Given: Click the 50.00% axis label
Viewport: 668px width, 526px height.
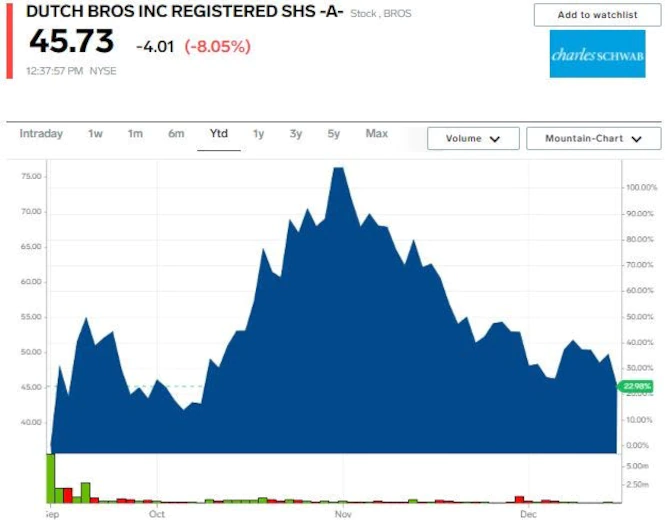Looking at the screenshot, I should [639, 317].
